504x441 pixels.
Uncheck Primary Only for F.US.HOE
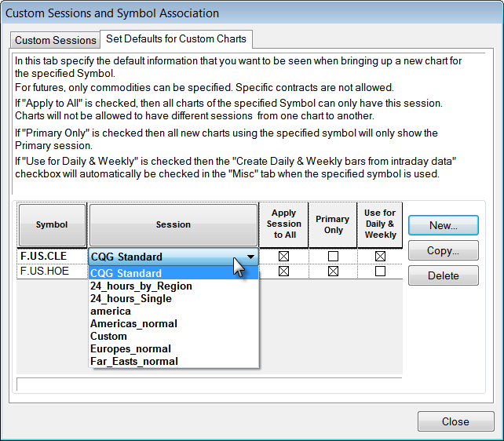[334, 272]
